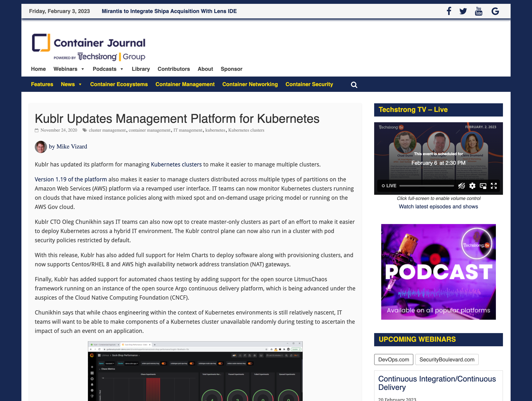Select News in the blue nav bar
The image size is (532, 401).
coord(68,84)
